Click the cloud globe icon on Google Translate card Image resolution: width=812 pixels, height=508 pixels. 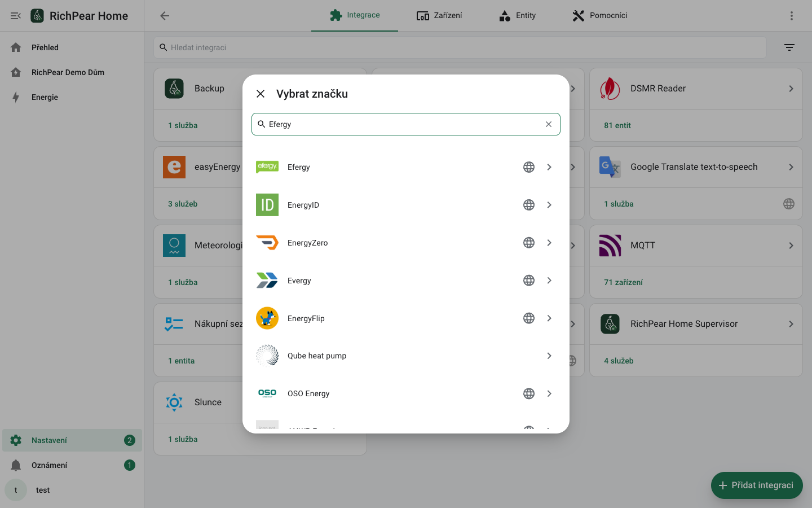pos(789,204)
